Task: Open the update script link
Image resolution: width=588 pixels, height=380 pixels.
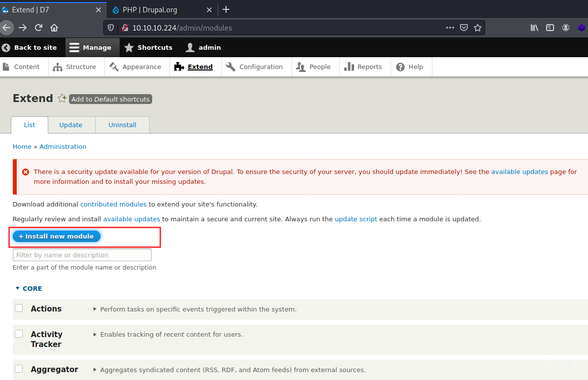Action: click(356, 219)
